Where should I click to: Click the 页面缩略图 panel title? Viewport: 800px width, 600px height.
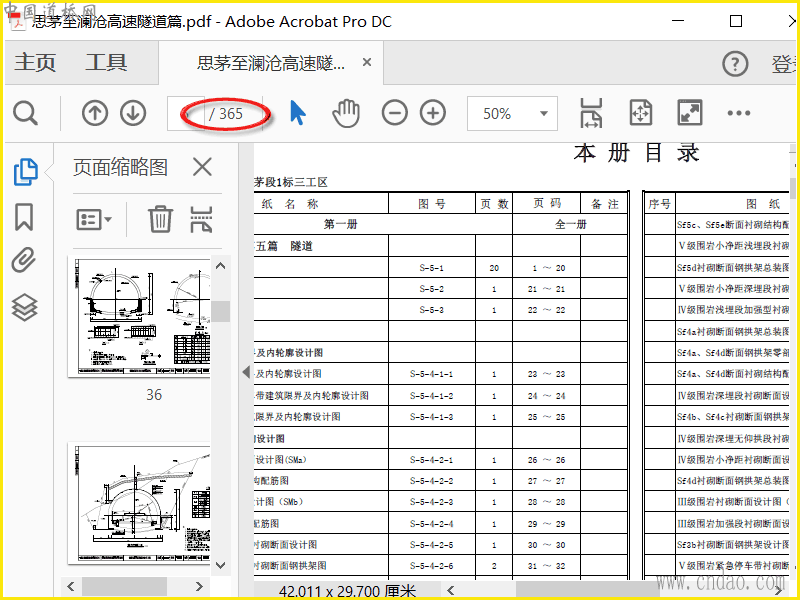(120, 167)
